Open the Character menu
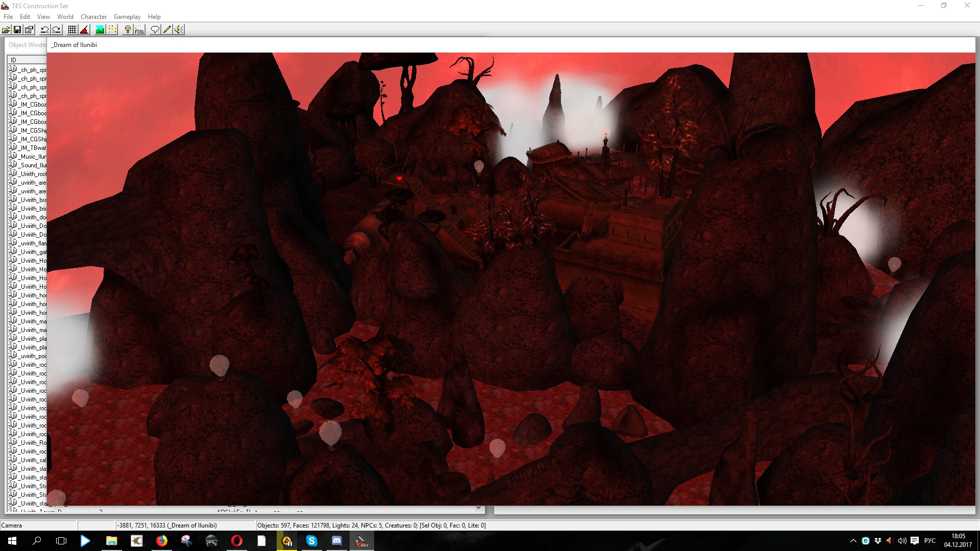This screenshot has width=980, height=551. click(x=93, y=17)
